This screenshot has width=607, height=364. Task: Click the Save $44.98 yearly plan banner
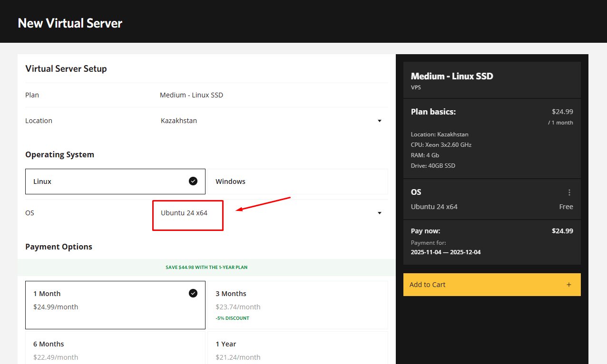point(206,268)
